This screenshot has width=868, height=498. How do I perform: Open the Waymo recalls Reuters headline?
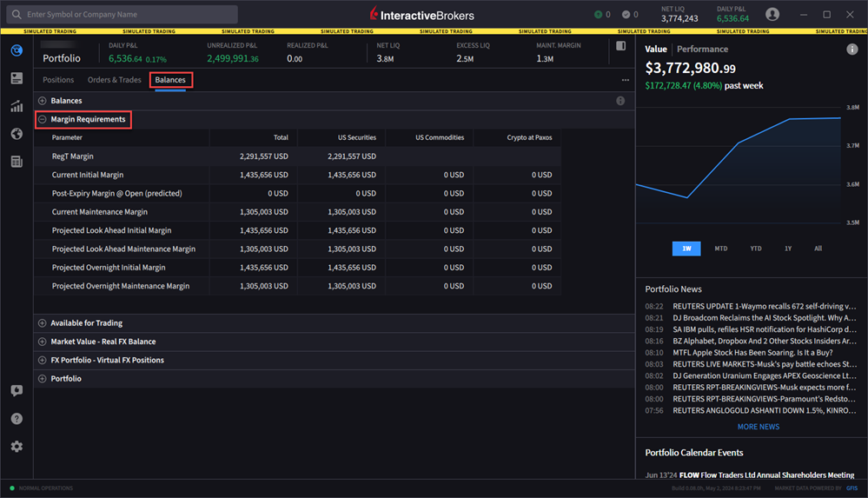point(764,306)
